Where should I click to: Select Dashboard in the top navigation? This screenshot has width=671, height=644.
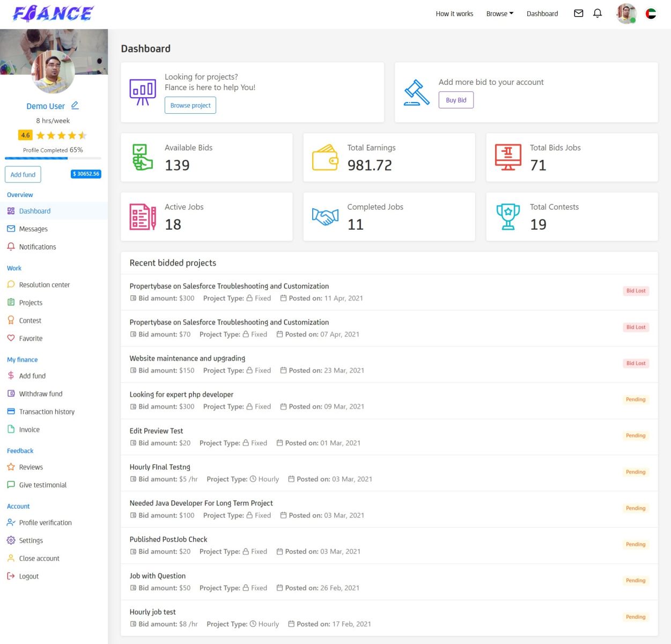(542, 14)
